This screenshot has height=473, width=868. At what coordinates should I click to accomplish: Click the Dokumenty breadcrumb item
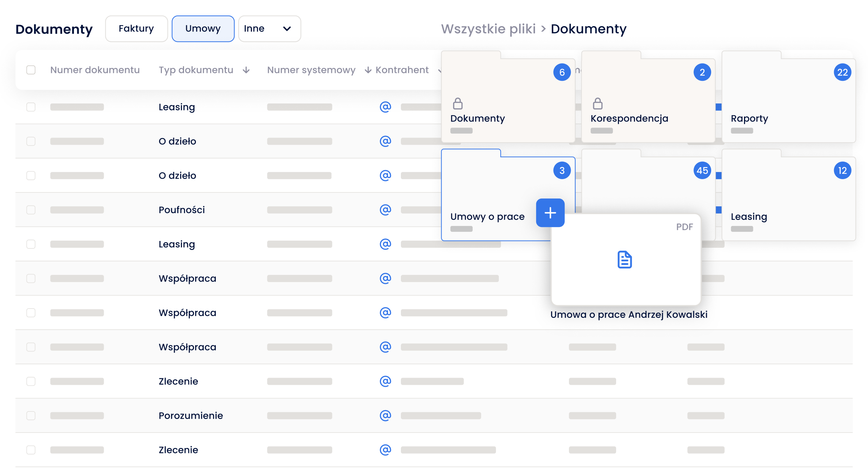point(589,29)
